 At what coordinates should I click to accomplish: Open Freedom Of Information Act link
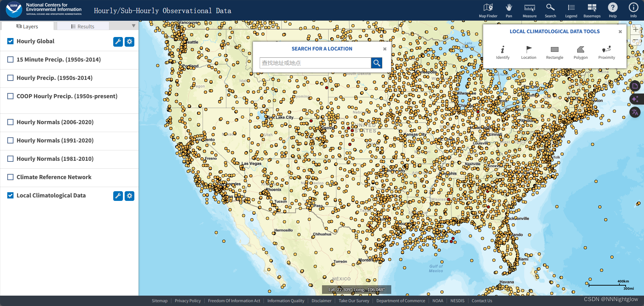coord(234,301)
